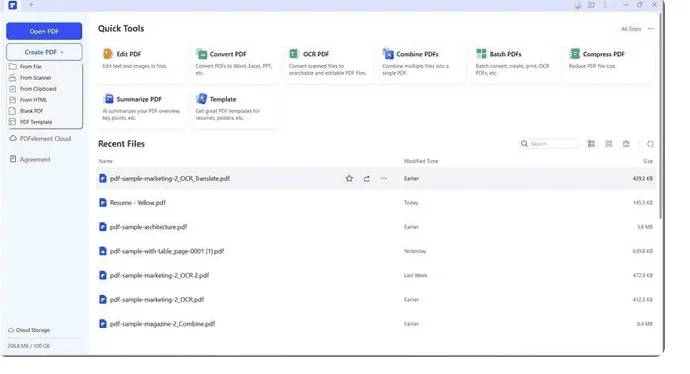Screen dimensions: 690x374
Task: Open pdf-sample-marketing-2_OCR 2.pdf
Action: (159, 275)
